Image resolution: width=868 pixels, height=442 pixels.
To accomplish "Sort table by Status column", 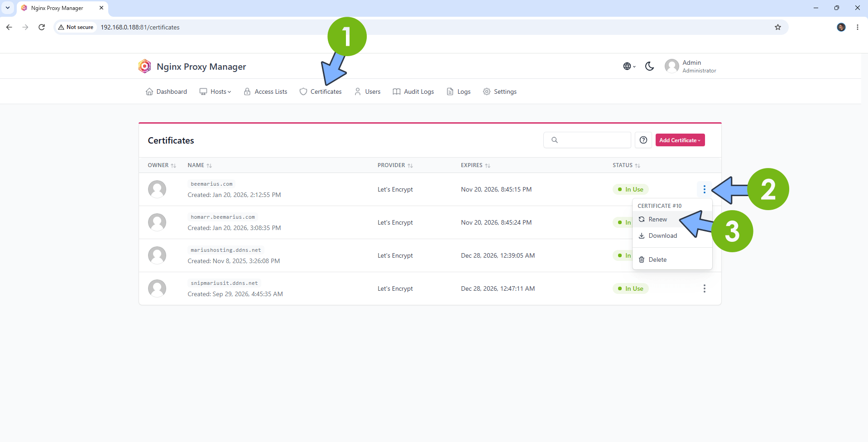I will [626, 165].
